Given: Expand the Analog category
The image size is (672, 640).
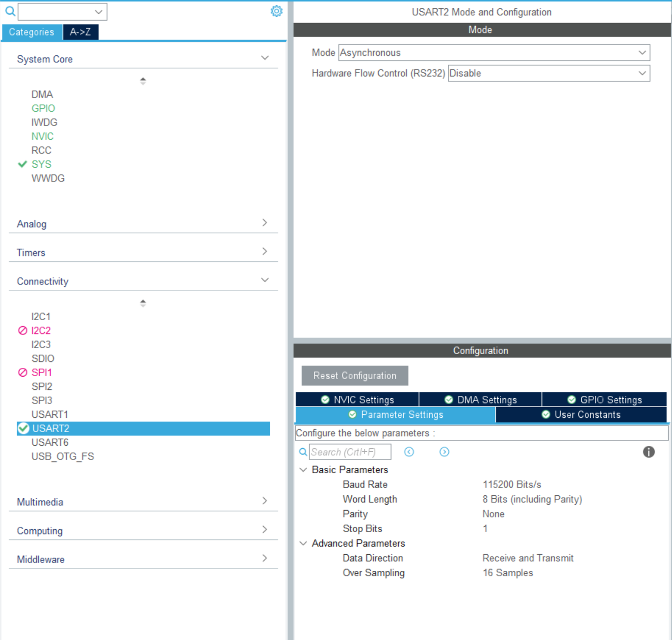Looking at the screenshot, I should [143, 224].
